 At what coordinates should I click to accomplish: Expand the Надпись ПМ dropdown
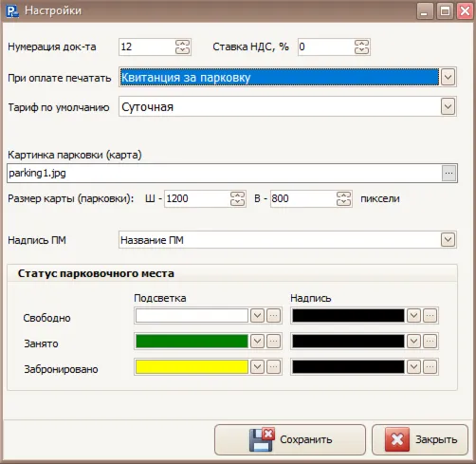(448, 240)
